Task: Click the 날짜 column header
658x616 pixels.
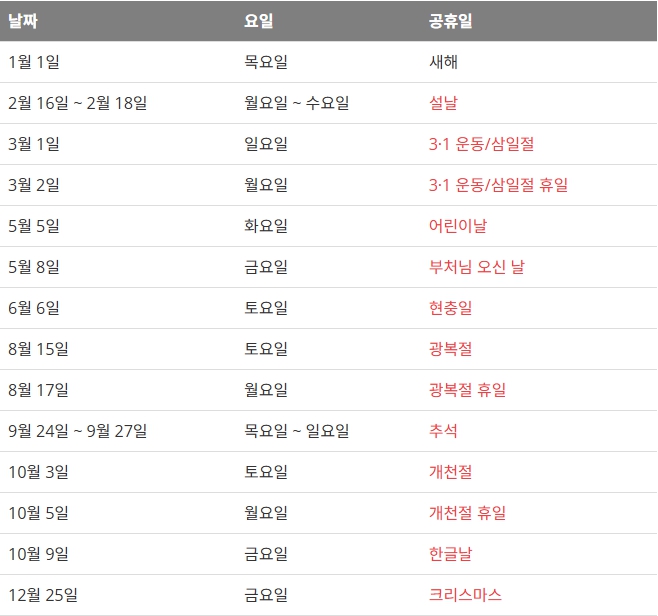Action: (22, 21)
